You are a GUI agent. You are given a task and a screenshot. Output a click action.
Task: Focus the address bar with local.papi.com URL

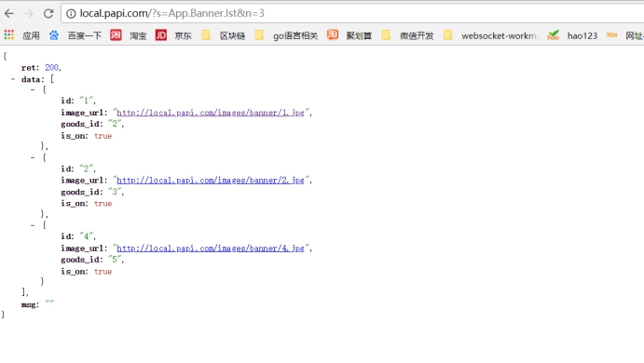tap(352, 14)
